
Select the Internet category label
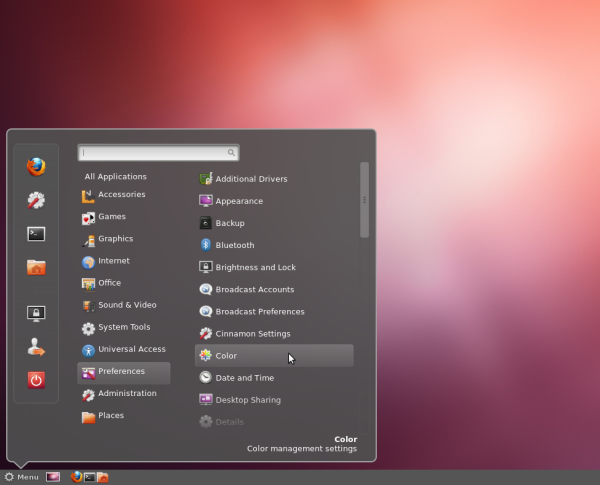pos(114,261)
